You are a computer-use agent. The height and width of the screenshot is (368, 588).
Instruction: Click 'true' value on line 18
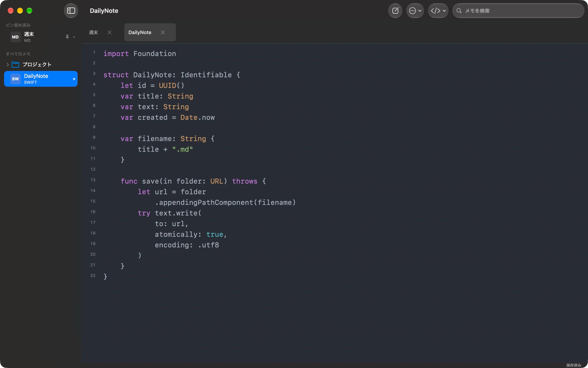(215, 234)
